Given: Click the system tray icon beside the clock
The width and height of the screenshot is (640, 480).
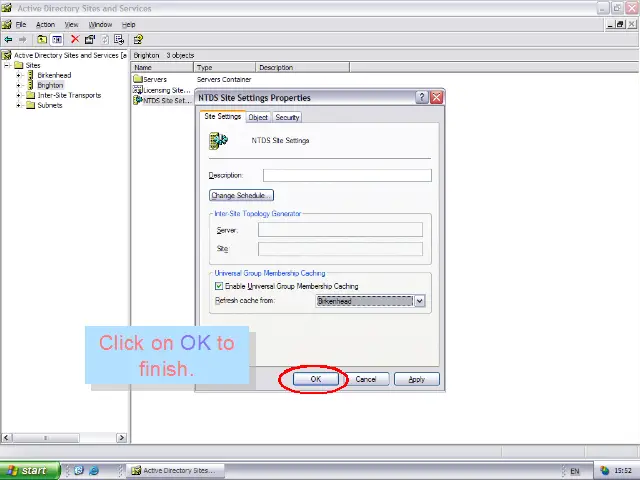Looking at the screenshot, I should click(604, 471).
